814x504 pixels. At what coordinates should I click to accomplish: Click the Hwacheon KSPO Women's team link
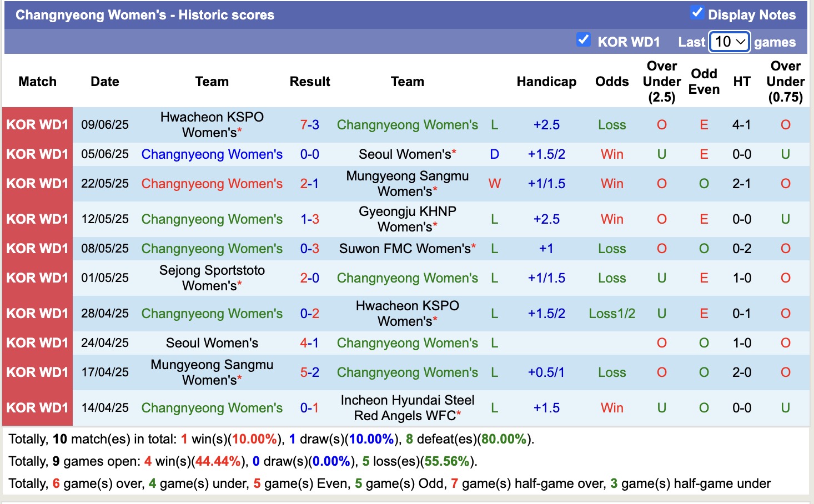tap(212, 124)
